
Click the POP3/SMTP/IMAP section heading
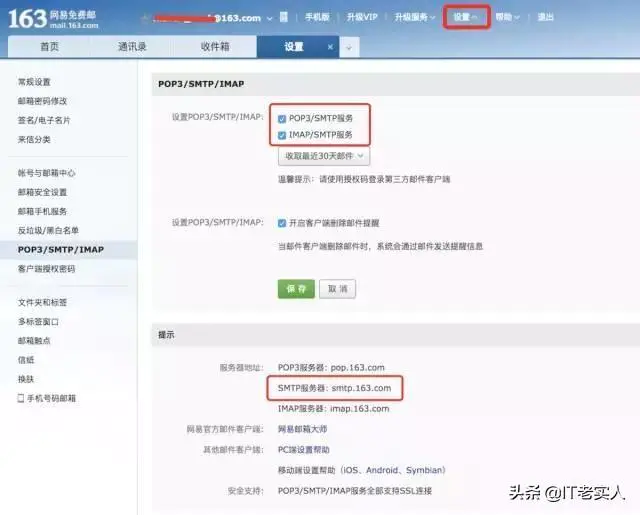pyautogui.click(x=201, y=84)
